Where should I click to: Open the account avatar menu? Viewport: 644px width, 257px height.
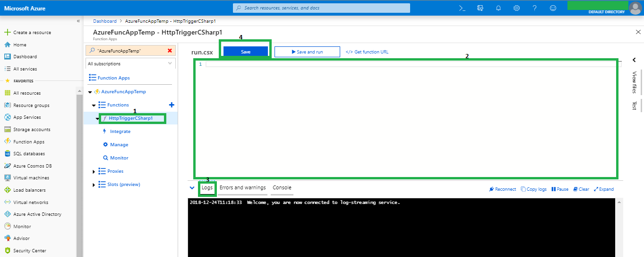point(635,8)
